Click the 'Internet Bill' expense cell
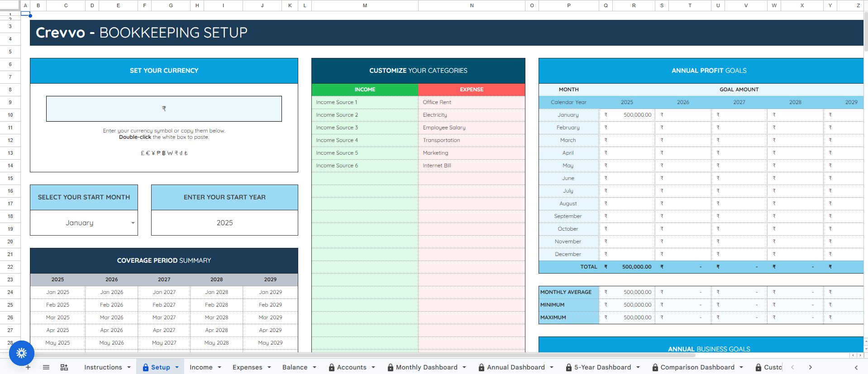The height and width of the screenshot is (374, 868). coord(472,166)
